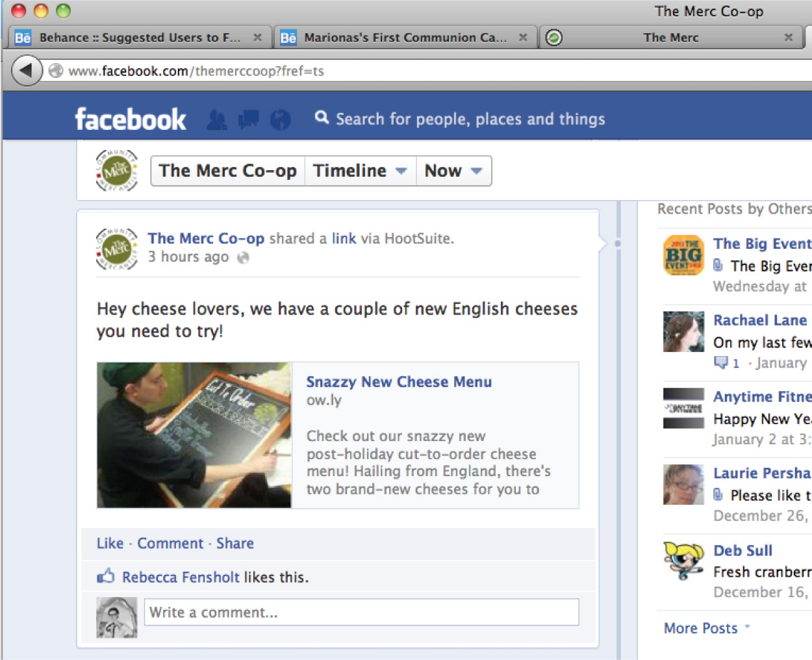Open the cheese menu chalkboard photo
This screenshot has width=812, height=660.
(x=194, y=435)
